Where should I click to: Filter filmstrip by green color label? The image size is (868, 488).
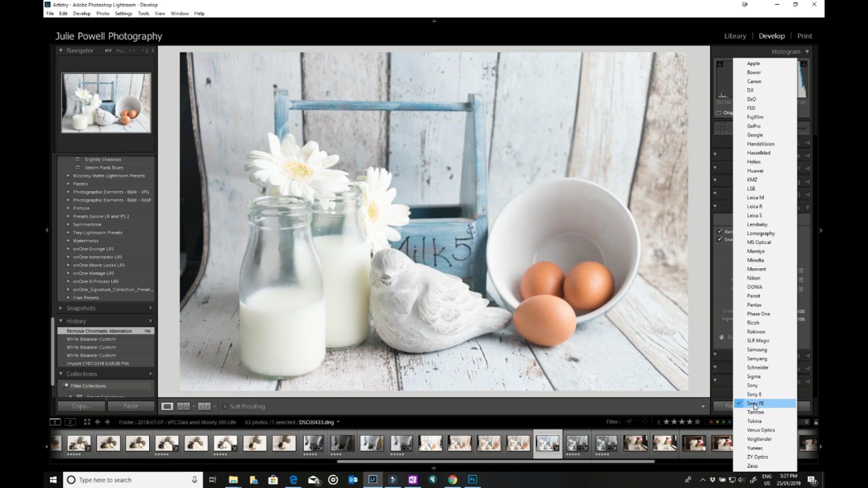[x=723, y=422]
